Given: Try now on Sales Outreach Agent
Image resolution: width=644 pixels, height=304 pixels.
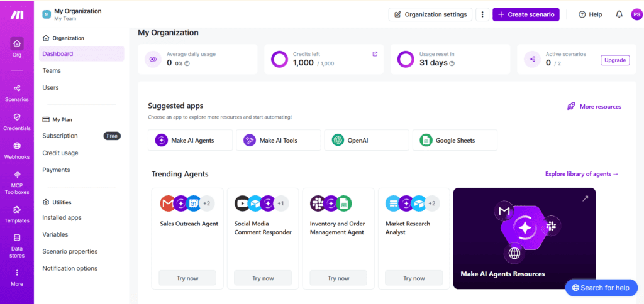Looking at the screenshot, I should click(187, 278).
